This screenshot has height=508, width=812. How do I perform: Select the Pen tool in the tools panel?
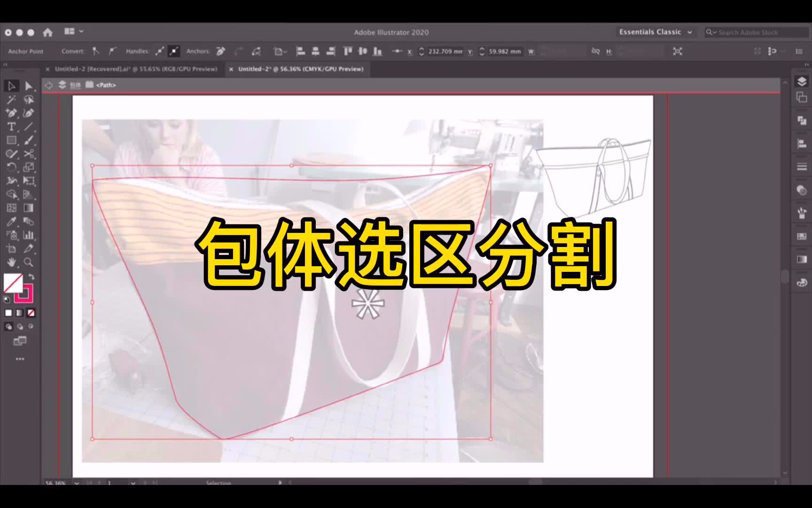click(x=12, y=113)
